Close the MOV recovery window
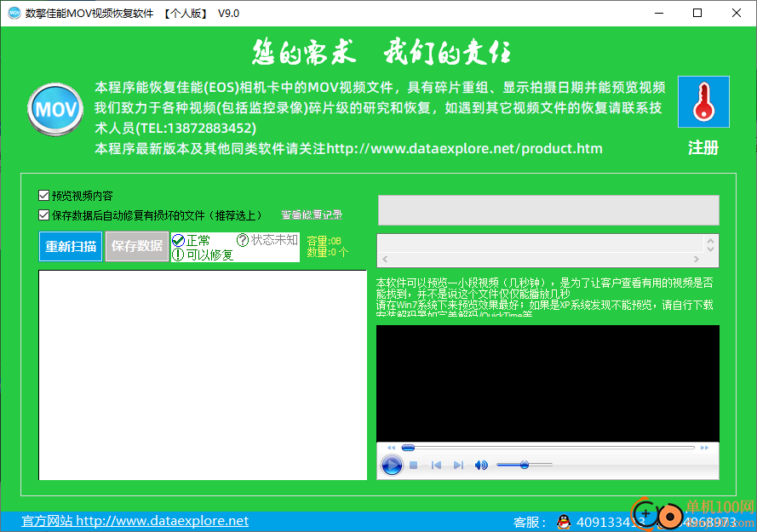 point(737,13)
